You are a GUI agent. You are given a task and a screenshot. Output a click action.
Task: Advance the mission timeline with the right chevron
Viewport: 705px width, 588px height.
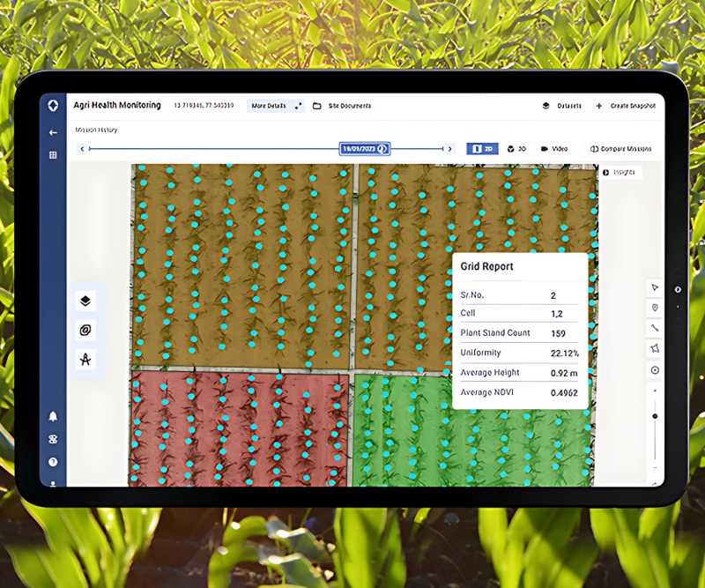coord(451,148)
